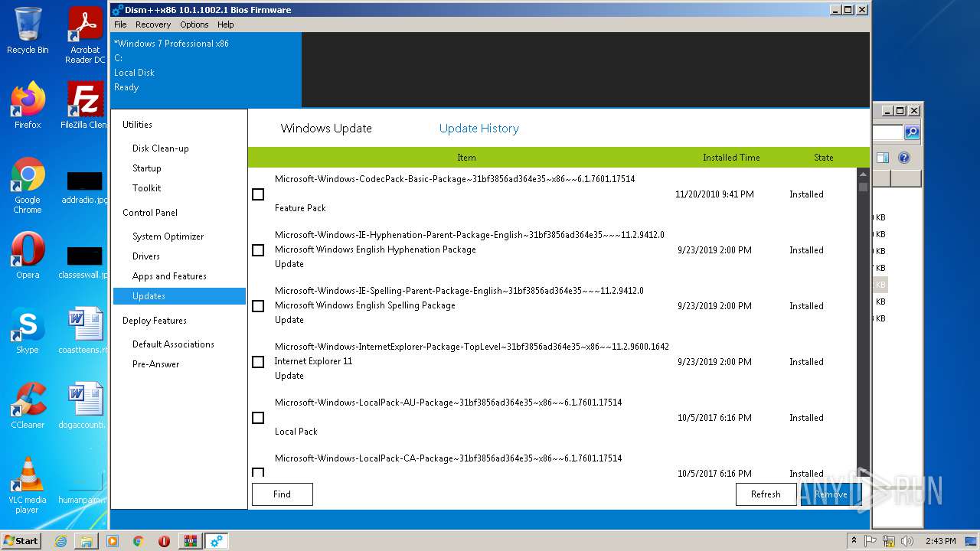Check LocalPack-AU-Package checkbox
Screen dimensions: 980x551
pyautogui.click(x=258, y=418)
